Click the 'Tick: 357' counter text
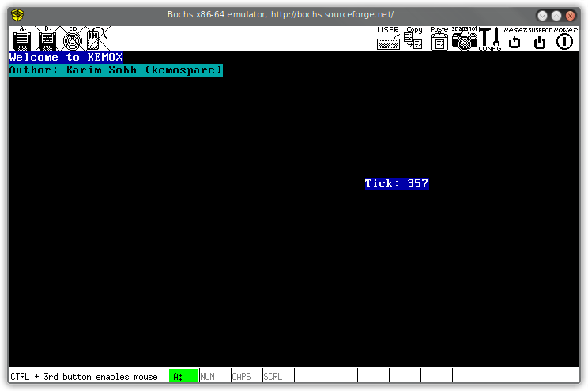 [x=397, y=184]
